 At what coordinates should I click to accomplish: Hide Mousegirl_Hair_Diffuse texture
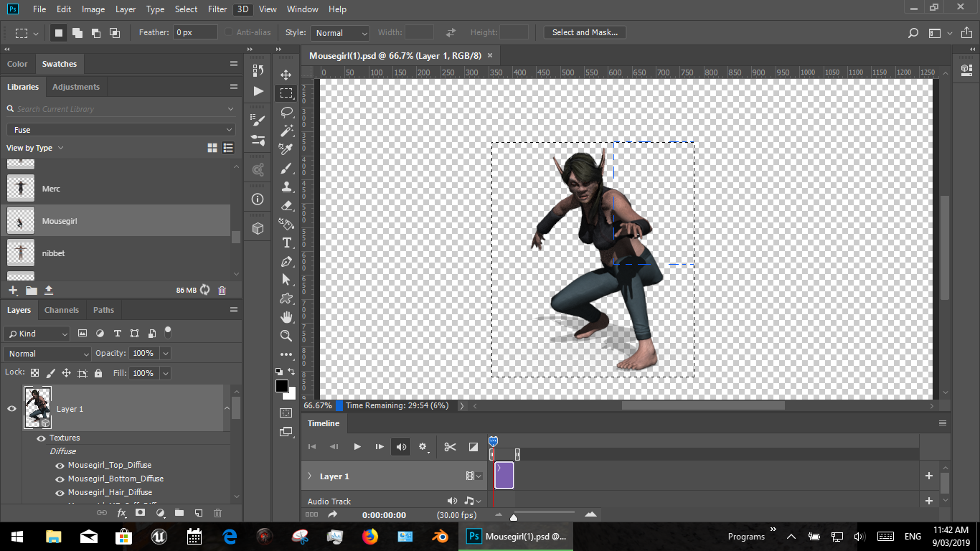pos(60,492)
